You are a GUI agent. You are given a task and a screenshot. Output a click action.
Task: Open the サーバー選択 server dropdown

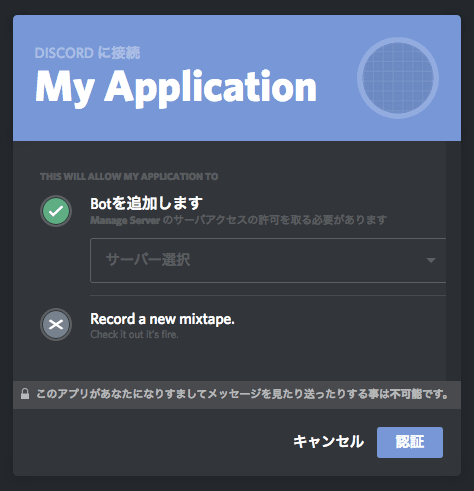coord(268,260)
